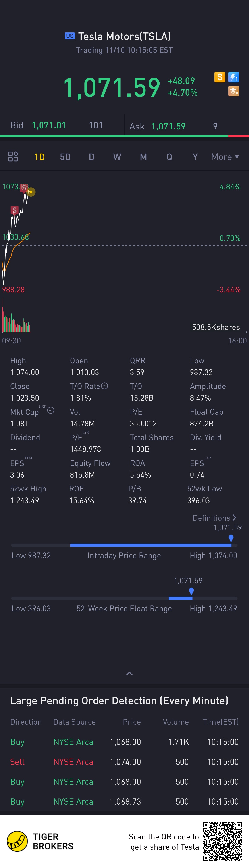Screen dimensions: 249x868
Task: Tap the large price 1,071.59
Action: tap(112, 88)
